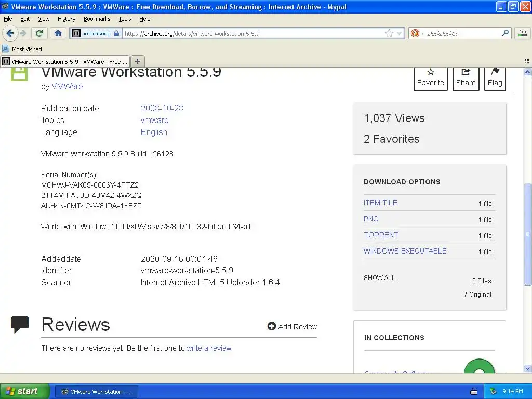Image resolution: width=532 pixels, height=399 pixels.
Task: Open the View menu
Action: click(x=44, y=19)
